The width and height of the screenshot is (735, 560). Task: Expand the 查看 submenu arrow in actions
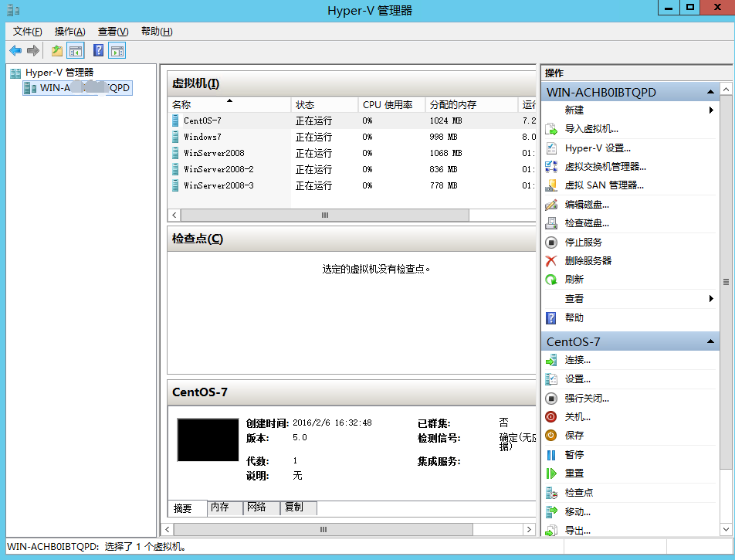[x=711, y=299]
